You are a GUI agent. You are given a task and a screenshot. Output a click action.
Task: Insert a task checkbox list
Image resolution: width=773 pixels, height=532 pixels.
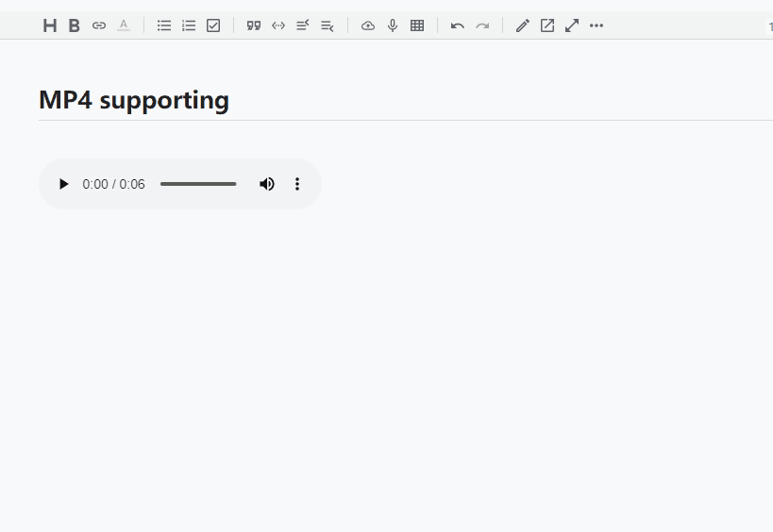[213, 25]
